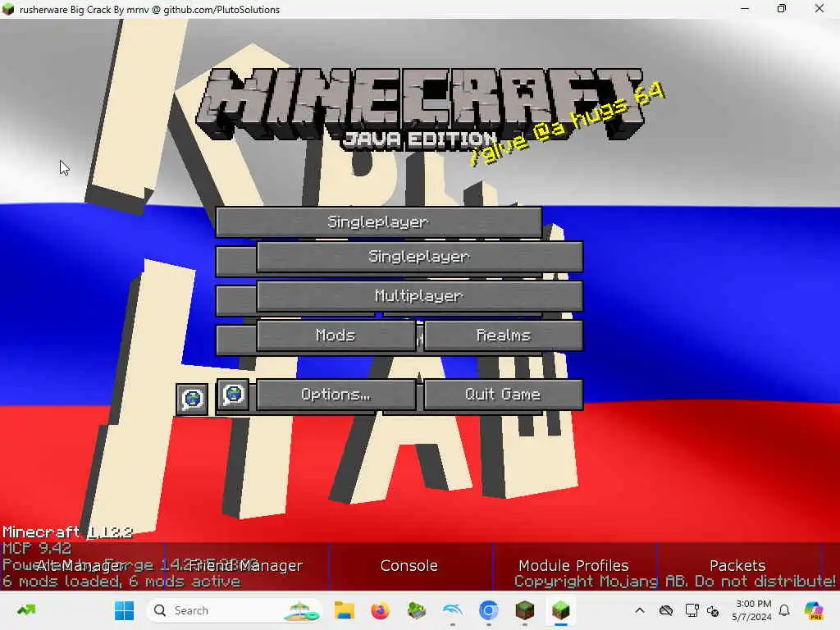
Task: Open the widgets stock icon on the taskbar
Action: point(25,610)
